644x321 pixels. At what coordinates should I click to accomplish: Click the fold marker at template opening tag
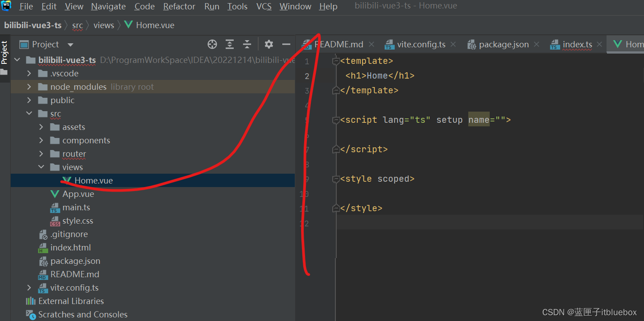pyautogui.click(x=336, y=61)
